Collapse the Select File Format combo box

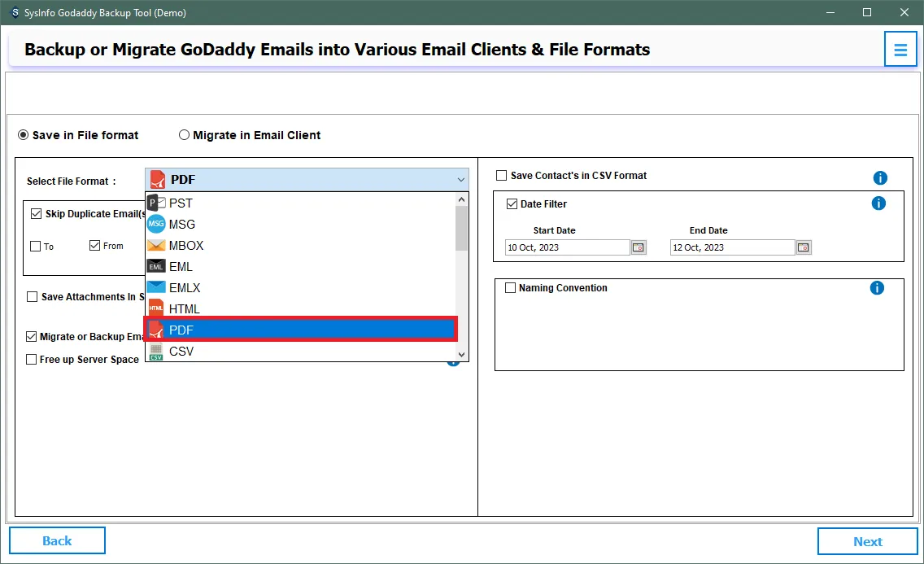461,180
